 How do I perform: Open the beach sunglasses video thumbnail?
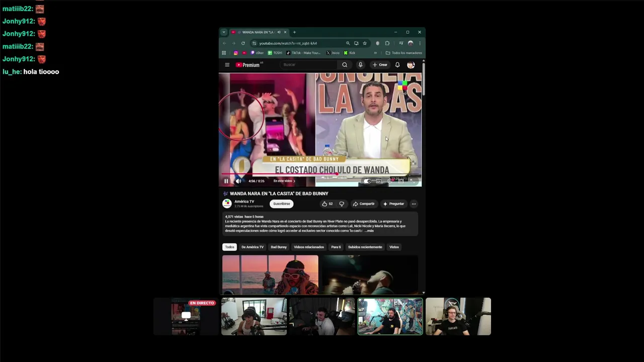tap(270, 275)
